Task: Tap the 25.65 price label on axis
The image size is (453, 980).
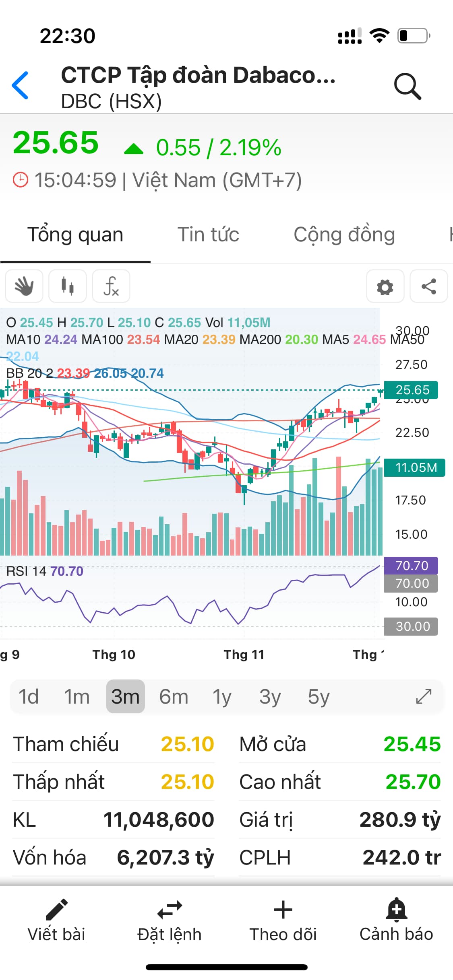Action: pos(412,390)
